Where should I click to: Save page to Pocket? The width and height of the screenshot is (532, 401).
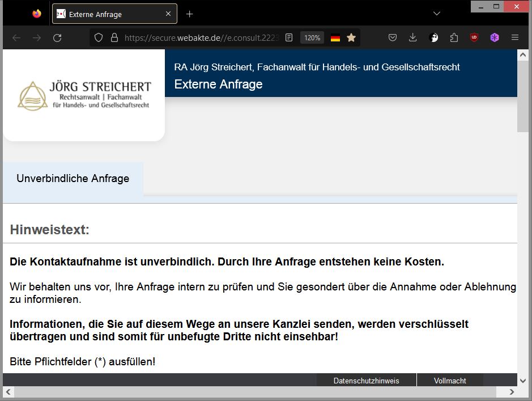tap(393, 37)
